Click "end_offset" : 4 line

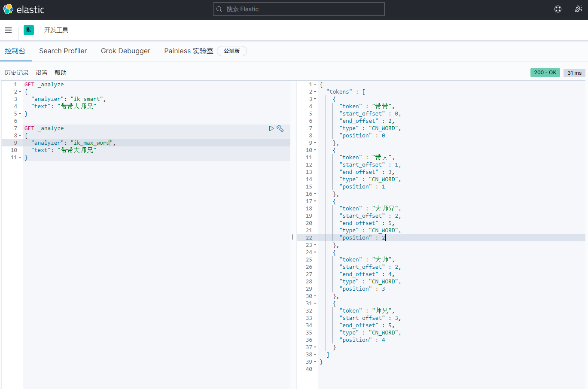pyautogui.click(x=367, y=274)
